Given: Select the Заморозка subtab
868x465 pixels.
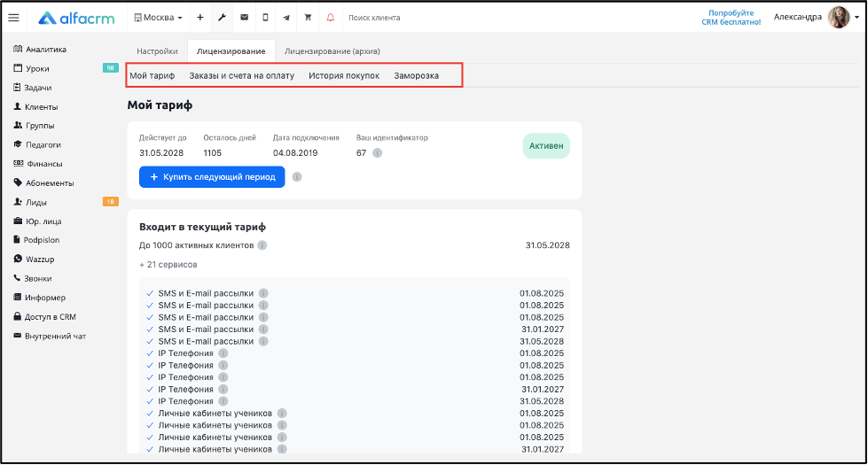Looking at the screenshot, I should 417,76.
